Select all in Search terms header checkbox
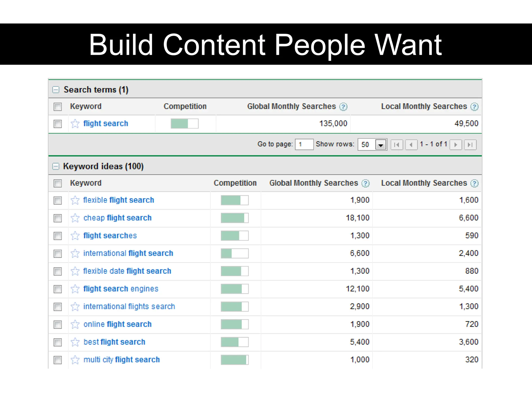 pos(58,107)
